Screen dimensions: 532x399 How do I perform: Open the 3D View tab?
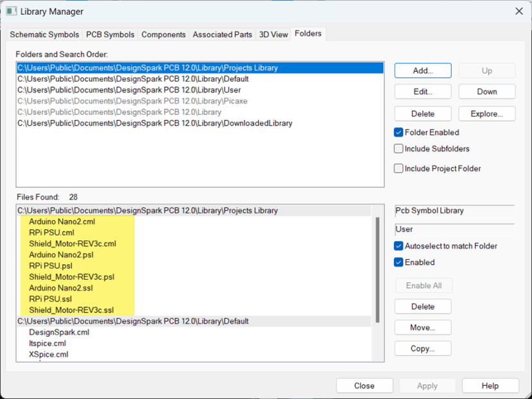tap(273, 35)
